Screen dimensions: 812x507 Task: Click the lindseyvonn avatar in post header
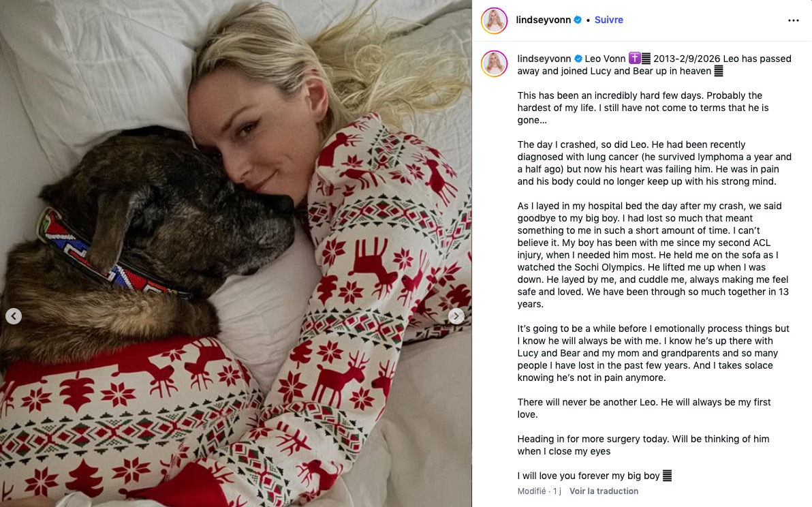click(x=494, y=20)
